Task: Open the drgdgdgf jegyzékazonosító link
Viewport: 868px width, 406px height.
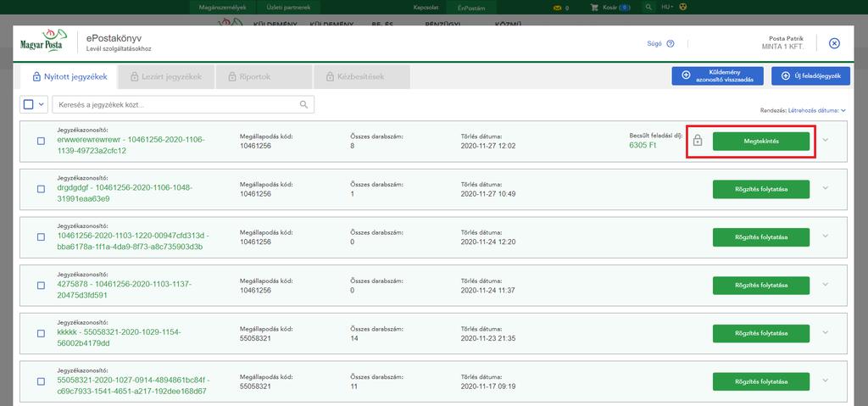Action: 125,192
